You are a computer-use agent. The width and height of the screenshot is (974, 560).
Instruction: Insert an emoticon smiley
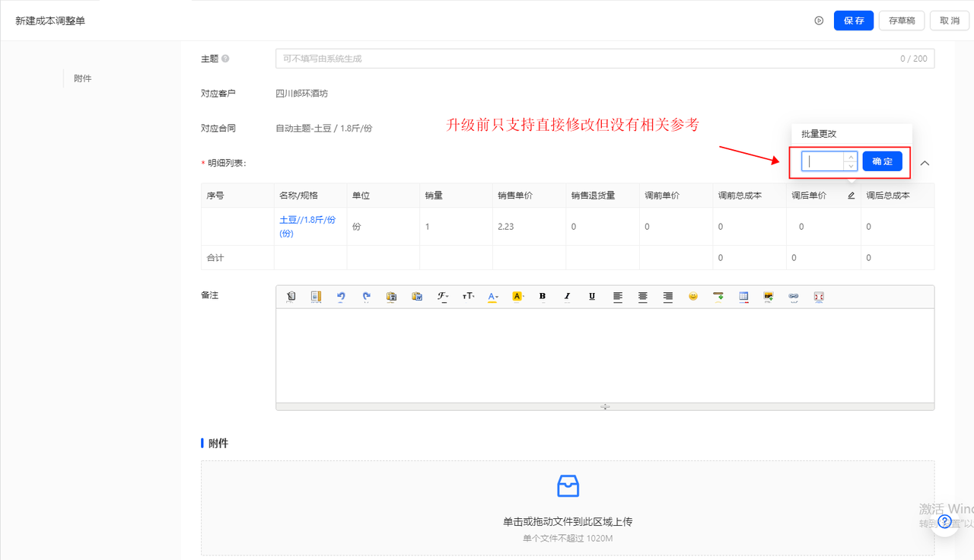click(693, 297)
